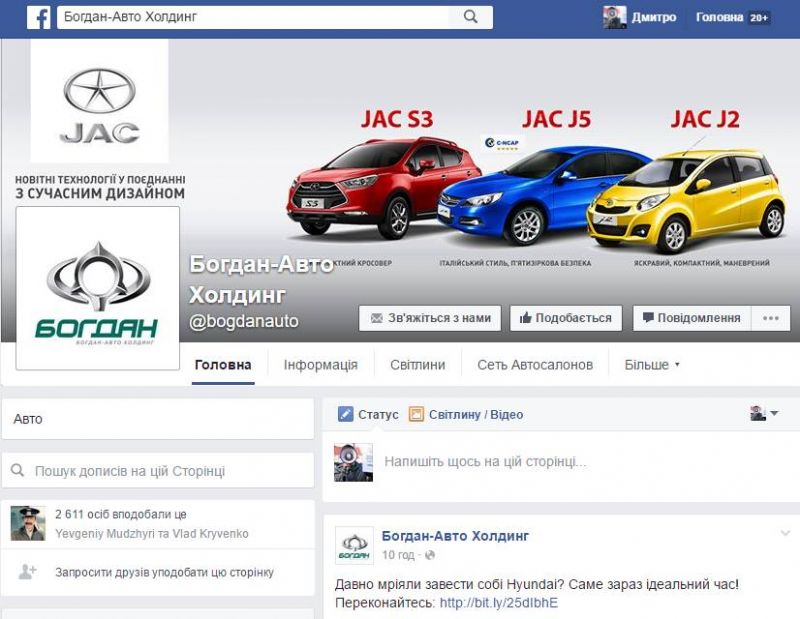The width and height of the screenshot is (800, 619).
Task: Open the posting identity selector dropdown
Action: tap(764, 414)
